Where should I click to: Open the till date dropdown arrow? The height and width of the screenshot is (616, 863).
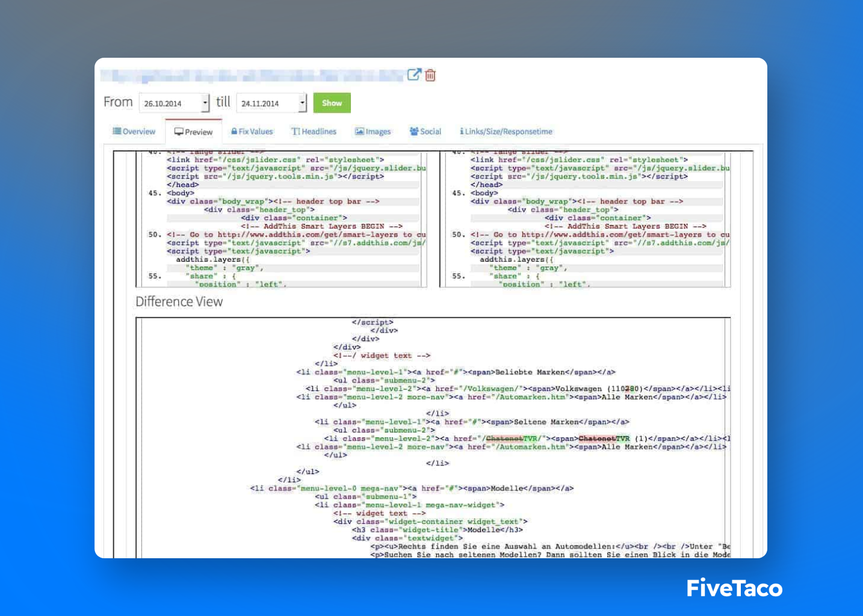coord(303,103)
